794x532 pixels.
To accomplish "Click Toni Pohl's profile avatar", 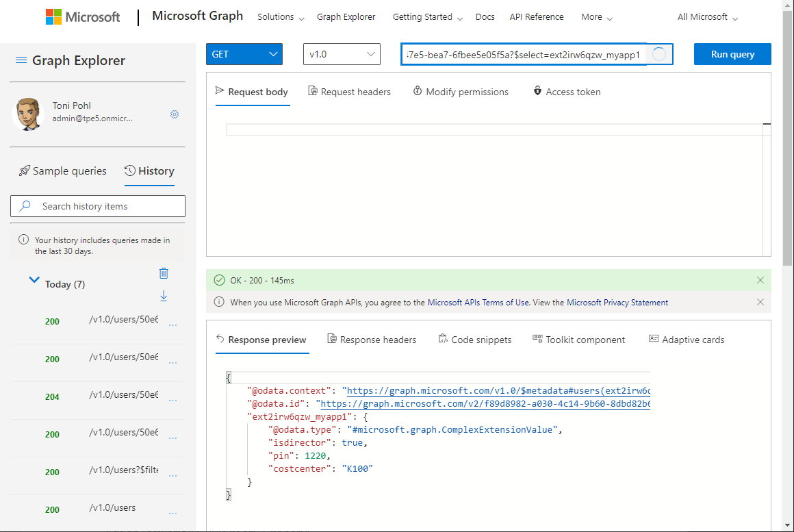I will [28, 114].
